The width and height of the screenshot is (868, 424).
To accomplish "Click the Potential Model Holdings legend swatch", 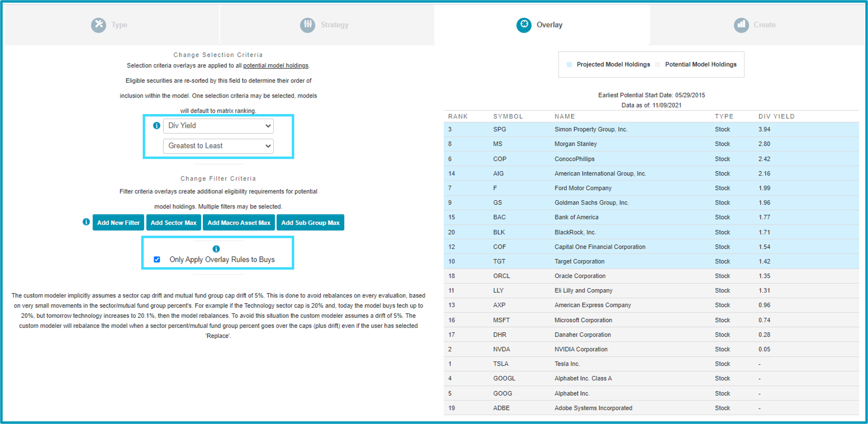I will tap(657, 64).
